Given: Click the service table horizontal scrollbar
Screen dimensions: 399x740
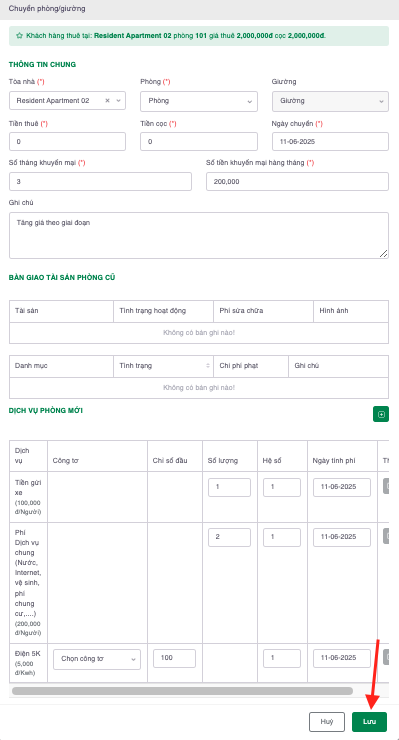Looking at the screenshot, I should coord(182,691).
